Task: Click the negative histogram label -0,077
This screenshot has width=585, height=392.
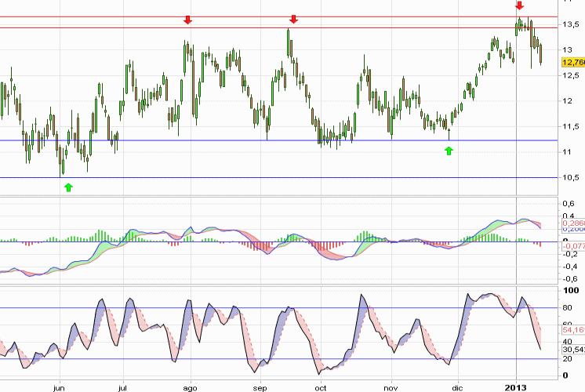Action: click(572, 245)
